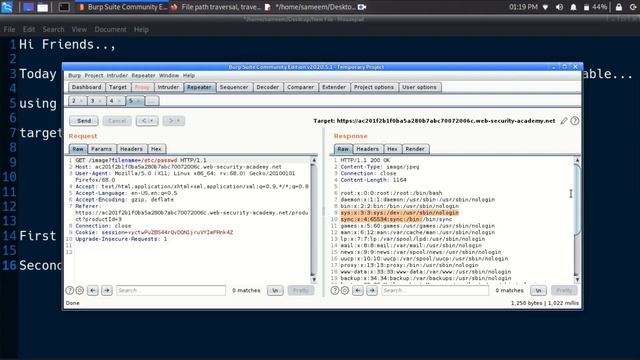640x360 pixels.
Task: Open the back history dropdown arrow
Action: point(152,121)
